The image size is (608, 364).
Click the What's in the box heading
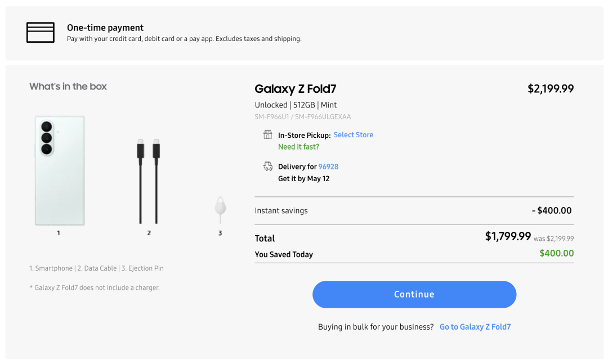click(x=68, y=87)
